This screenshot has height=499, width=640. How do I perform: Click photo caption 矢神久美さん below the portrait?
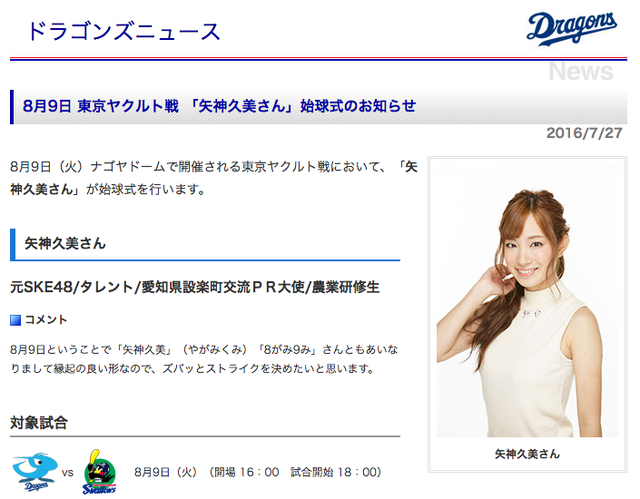[x=527, y=454]
